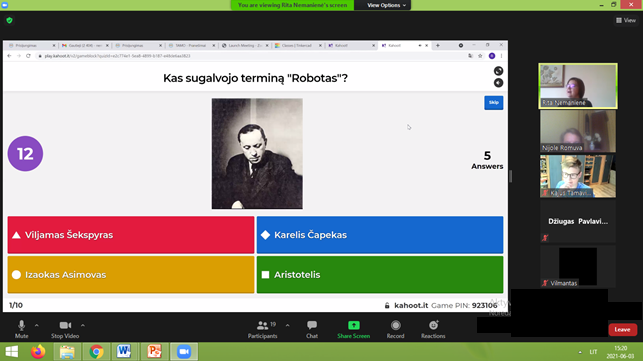Expand the audio options arrow beside Mute
The image size is (643, 361).
click(x=36, y=325)
